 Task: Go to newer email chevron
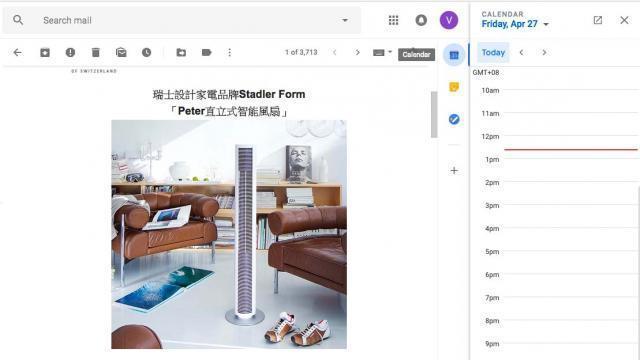click(335, 52)
